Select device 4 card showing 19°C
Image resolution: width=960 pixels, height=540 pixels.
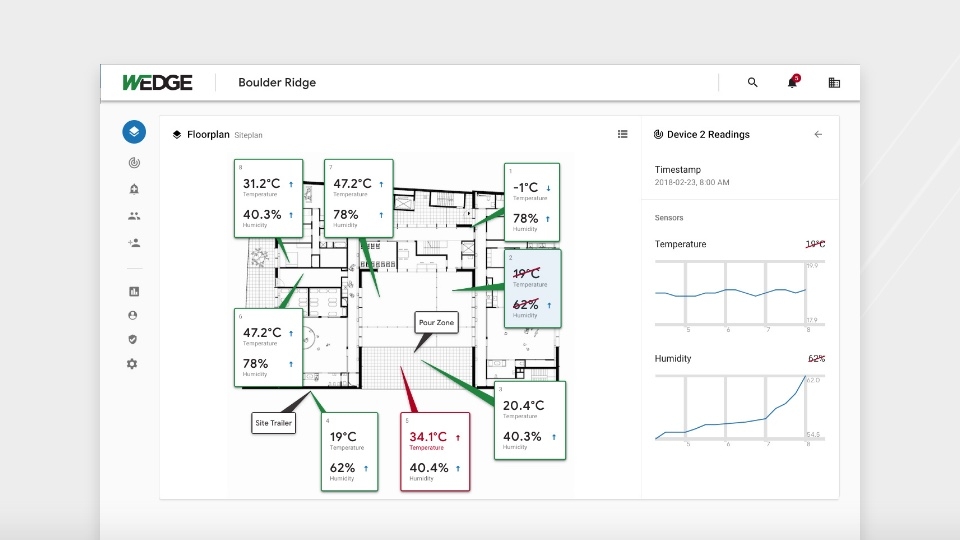tap(350, 452)
